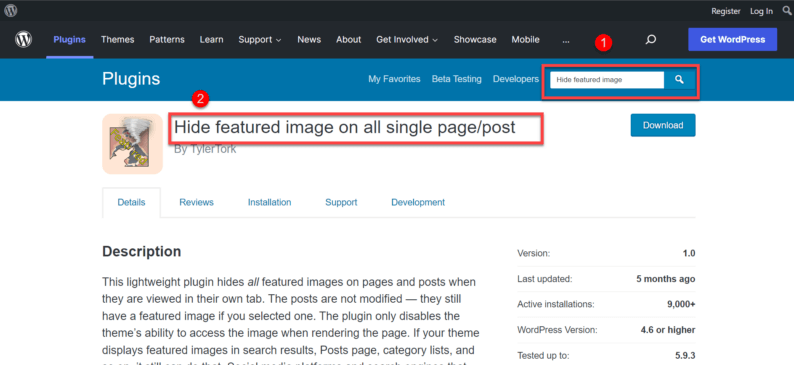Click the Download button

point(663,125)
